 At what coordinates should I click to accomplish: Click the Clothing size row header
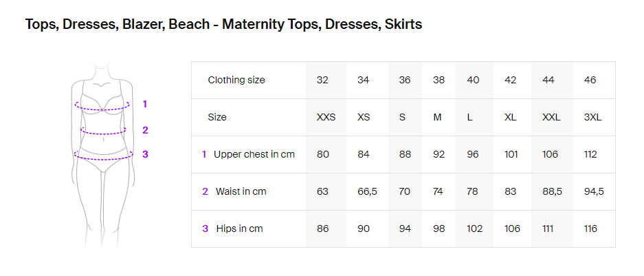(236, 81)
